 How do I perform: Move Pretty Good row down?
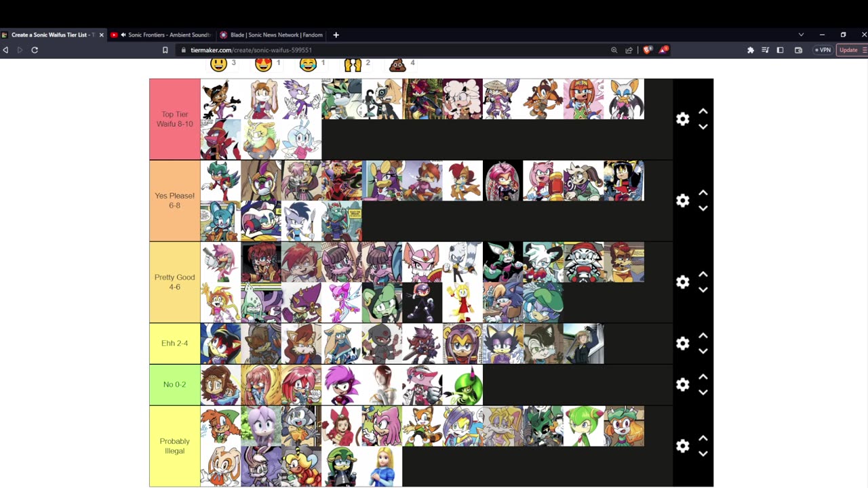[x=703, y=289]
